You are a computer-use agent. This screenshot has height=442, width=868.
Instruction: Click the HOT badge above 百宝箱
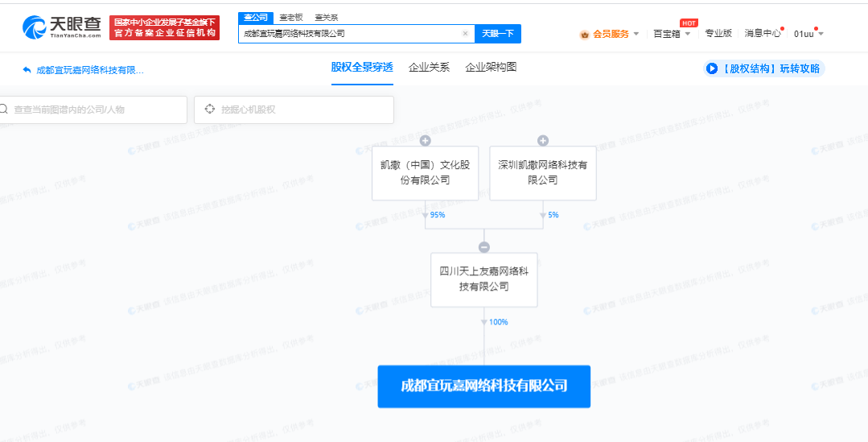tap(689, 23)
